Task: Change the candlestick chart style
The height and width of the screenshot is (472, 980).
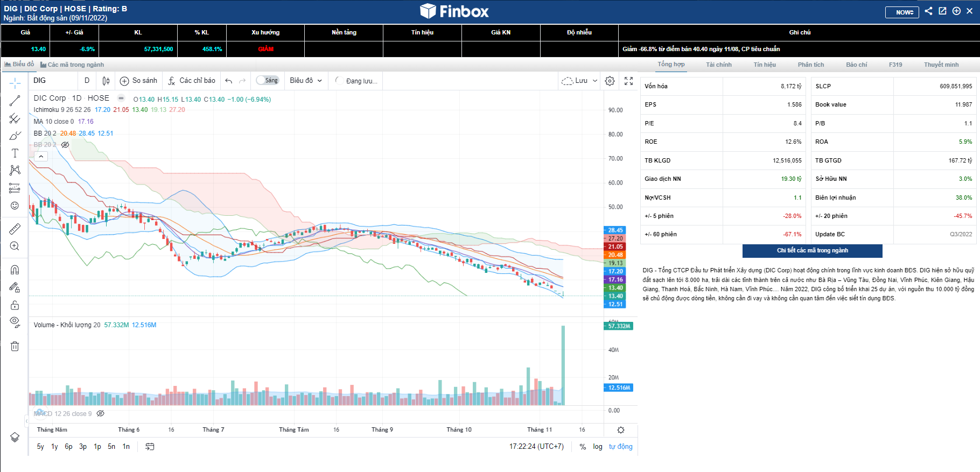Action: point(106,81)
